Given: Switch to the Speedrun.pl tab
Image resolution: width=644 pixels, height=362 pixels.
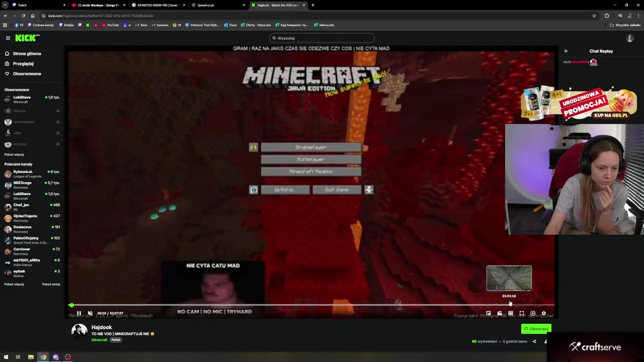Looking at the screenshot, I should click(218, 5).
